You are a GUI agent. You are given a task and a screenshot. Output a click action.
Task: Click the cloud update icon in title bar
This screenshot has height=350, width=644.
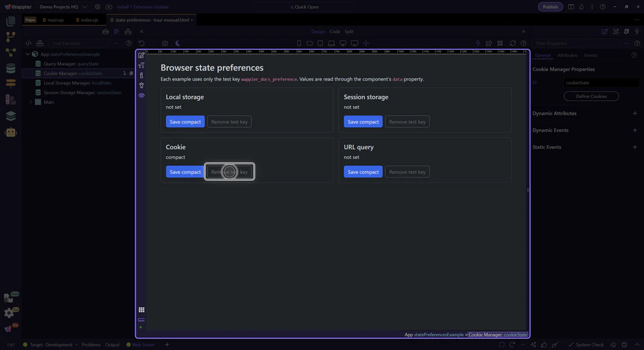click(109, 7)
